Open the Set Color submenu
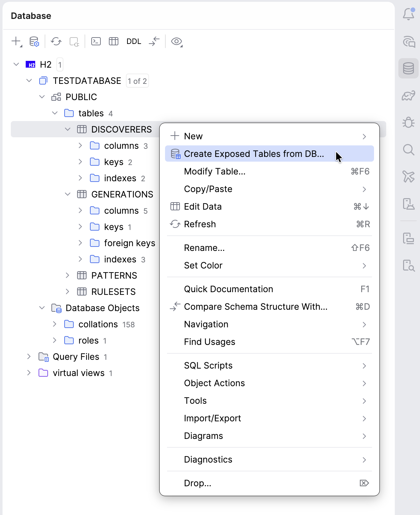Image resolution: width=420 pixels, height=515 pixels. click(270, 265)
